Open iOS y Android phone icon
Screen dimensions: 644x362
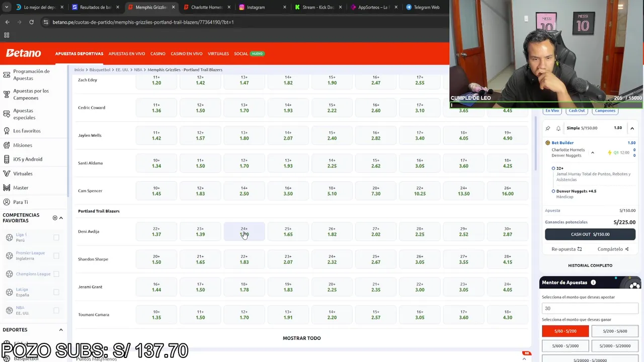pyautogui.click(x=7, y=159)
